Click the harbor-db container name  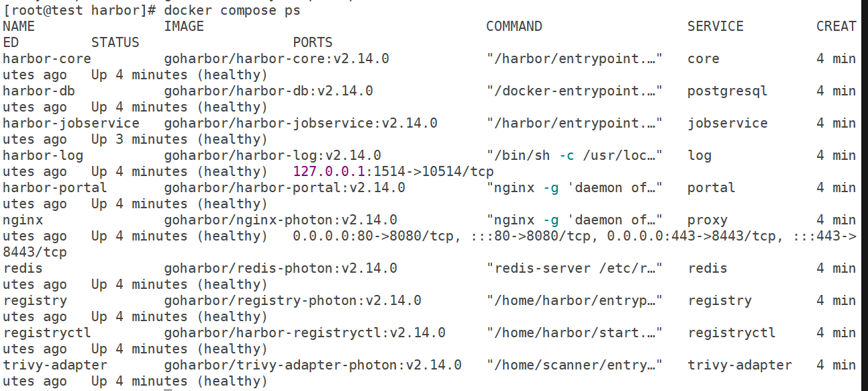tap(38, 91)
